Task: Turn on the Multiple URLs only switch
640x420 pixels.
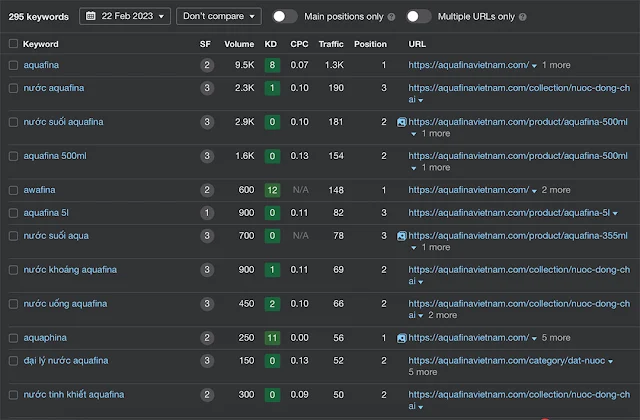Action: tap(419, 16)
